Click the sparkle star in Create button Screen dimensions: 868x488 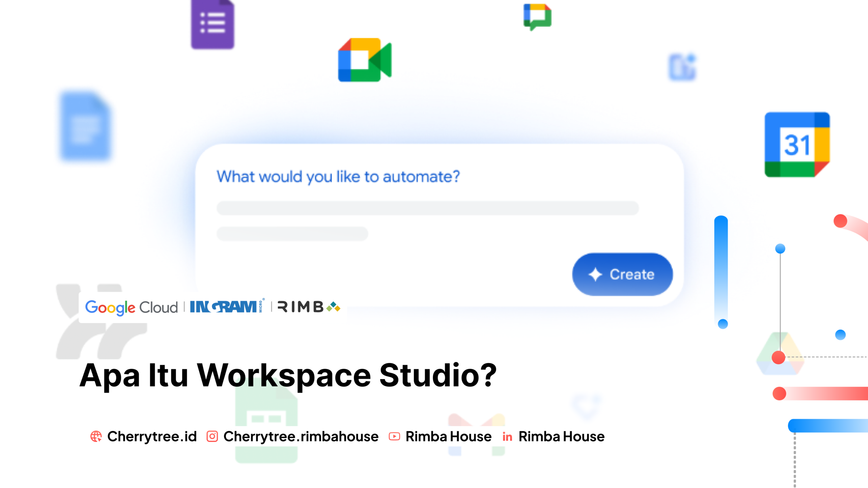[595, 274]
